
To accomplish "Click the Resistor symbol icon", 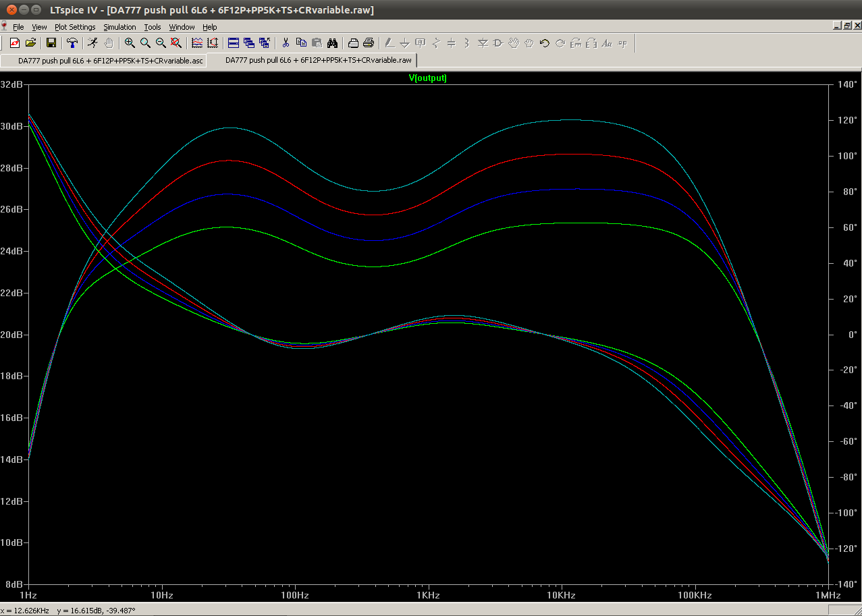I will [x=436, y=43].
